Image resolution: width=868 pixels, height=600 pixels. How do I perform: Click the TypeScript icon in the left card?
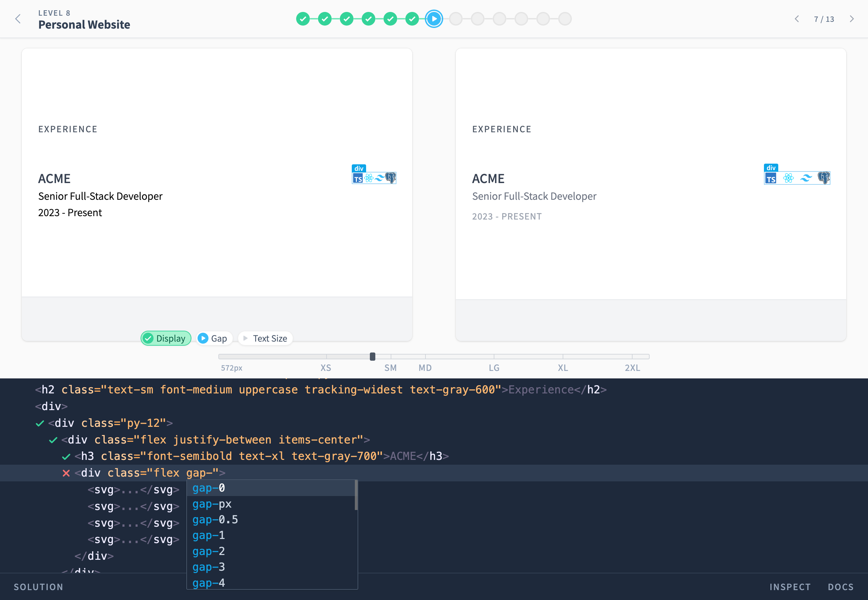pos(358,179)
